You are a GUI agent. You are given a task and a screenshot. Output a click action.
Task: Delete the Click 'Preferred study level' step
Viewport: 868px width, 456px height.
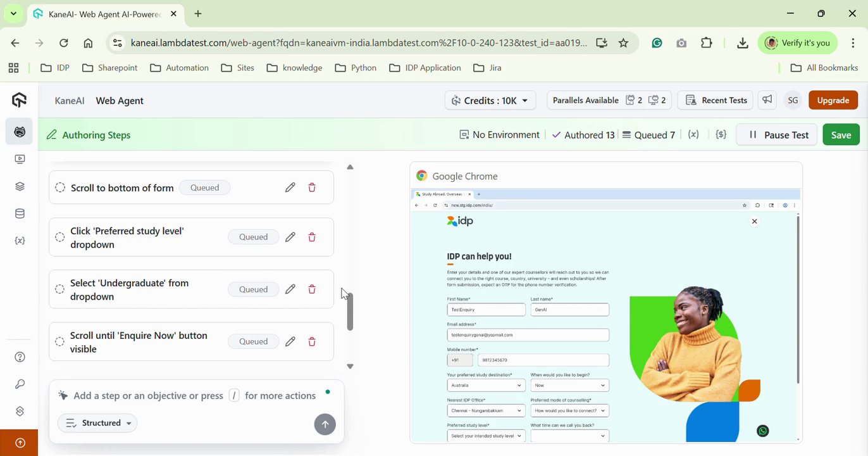pos(312,237)
